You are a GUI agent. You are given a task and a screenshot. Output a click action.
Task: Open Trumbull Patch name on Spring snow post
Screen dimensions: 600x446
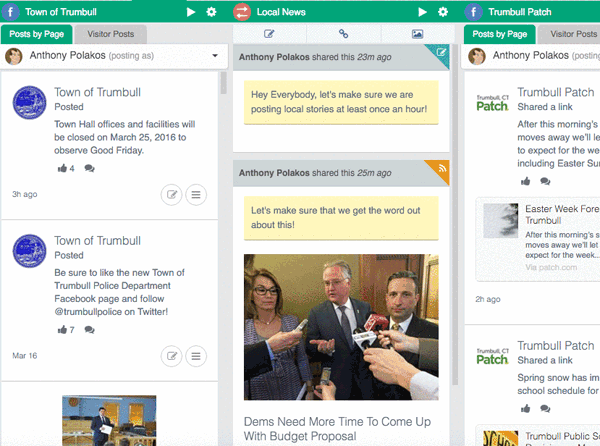[x=556, y=346]
